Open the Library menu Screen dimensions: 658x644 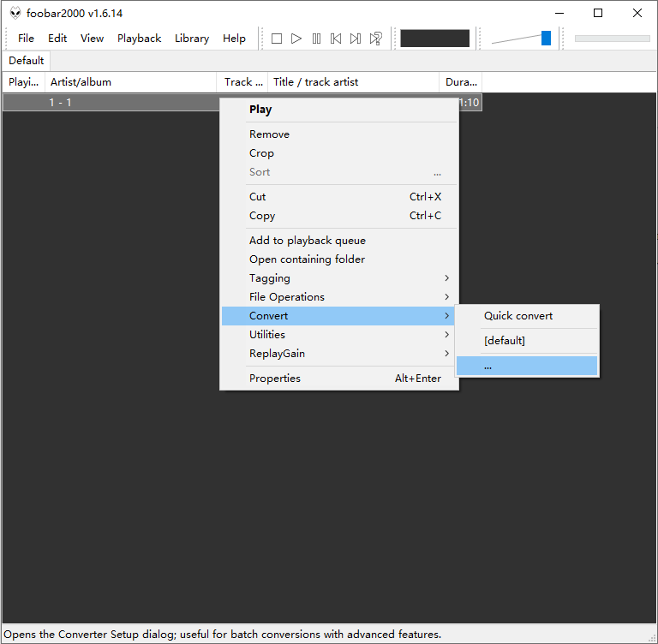[192, 39]
